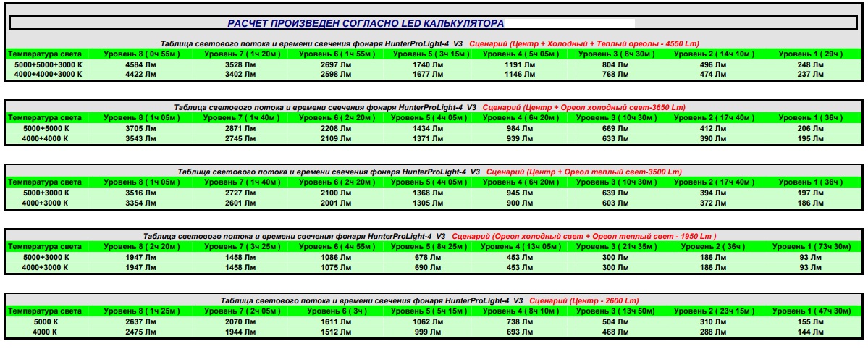The height and width of the screenshot is (349, 868).
Task: Select the scenario heading ending '1950 Lm'
Action: tap(584, 236)
